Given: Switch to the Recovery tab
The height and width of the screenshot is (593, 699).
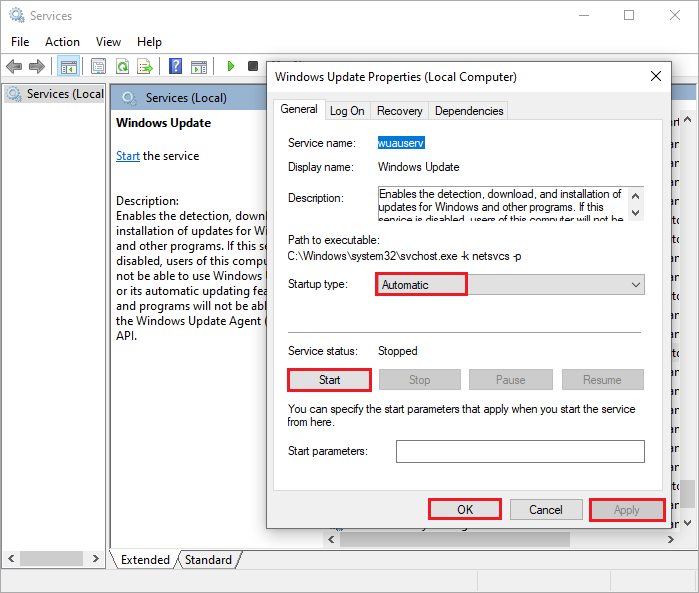Looking at the screenshot, I should pos(399,111).
